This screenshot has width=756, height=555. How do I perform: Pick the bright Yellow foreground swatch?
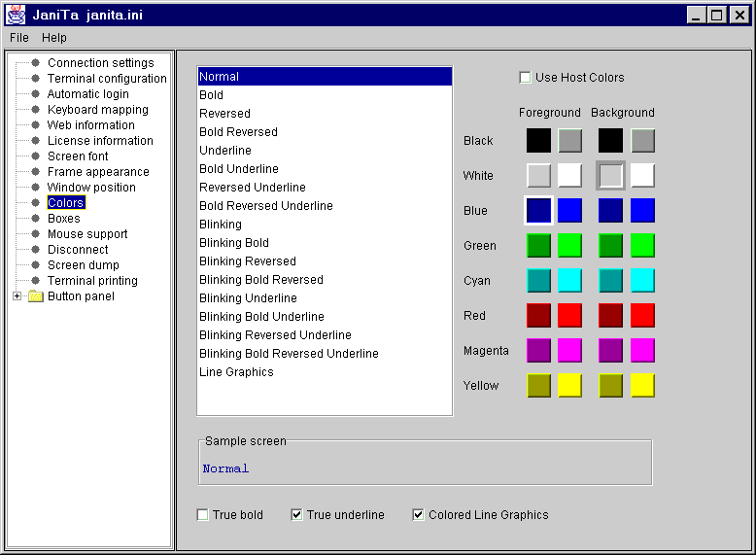[x=569, y=385]
